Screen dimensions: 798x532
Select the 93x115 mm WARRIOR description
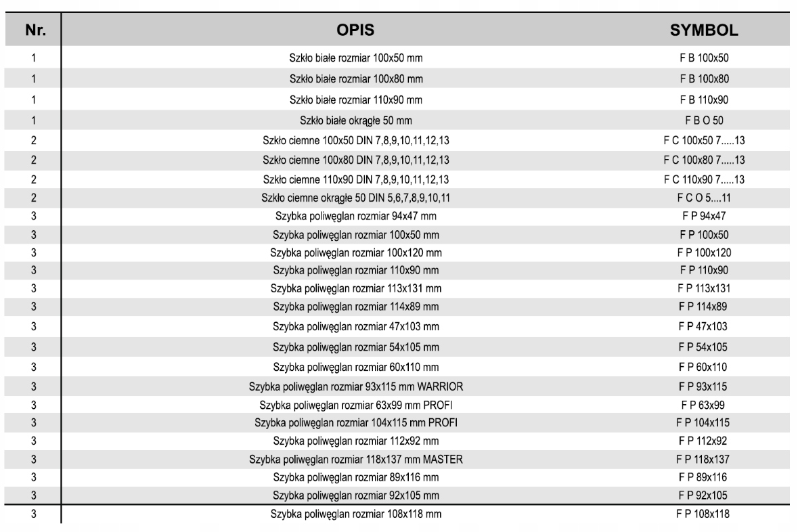(x=356, y=388)
